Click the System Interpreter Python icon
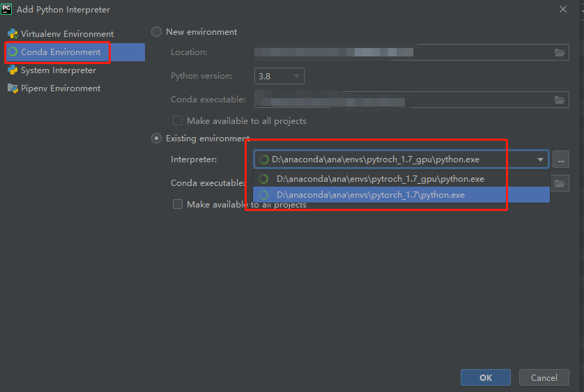This screenshot has width=584, height=392. tap(13, 70)
